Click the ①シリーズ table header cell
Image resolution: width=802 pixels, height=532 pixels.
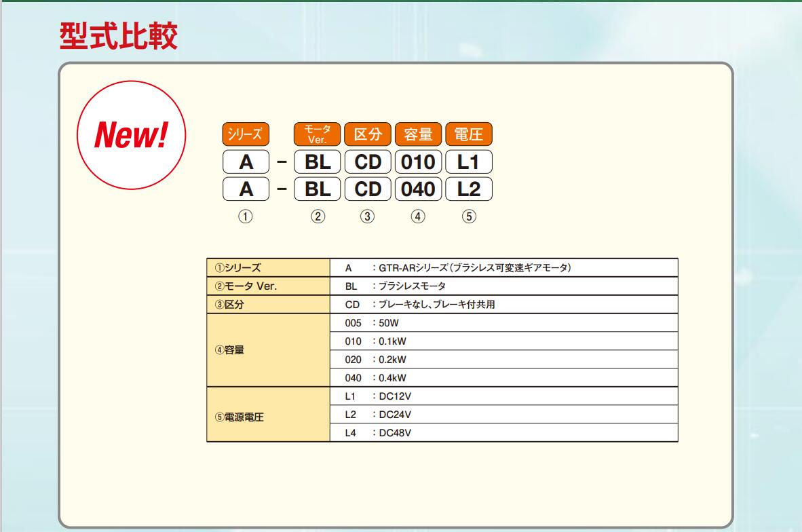pyautogui.click(x=268, y=268)
